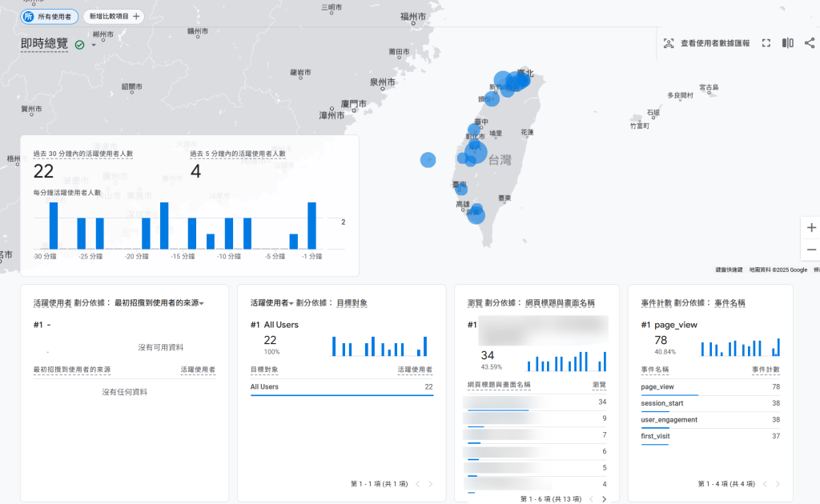Viewport: 820px width, 504px height.
Task: Zoom in on the map
Action: 811,227
